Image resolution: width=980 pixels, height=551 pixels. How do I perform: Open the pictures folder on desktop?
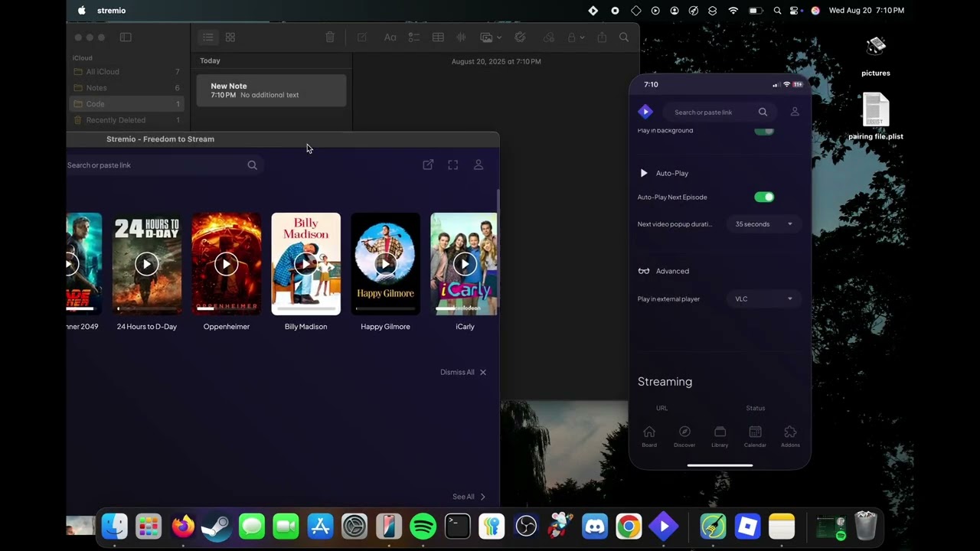[x=876, y=55]
